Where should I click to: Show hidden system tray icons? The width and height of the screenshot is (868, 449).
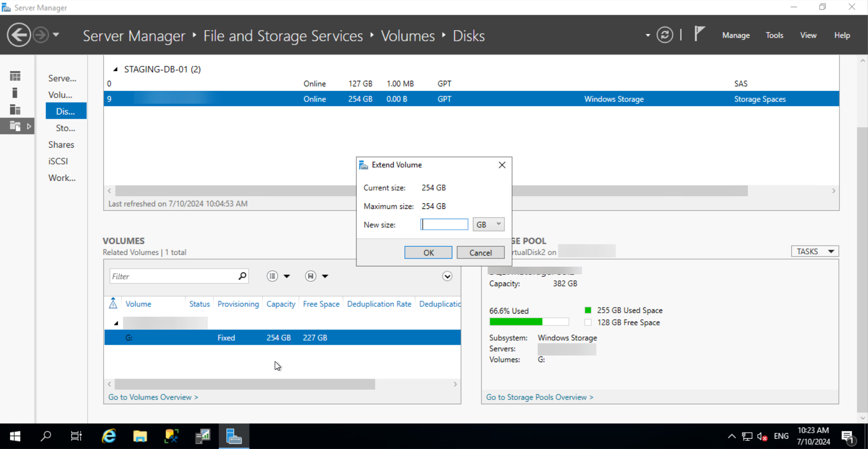point(732,436)
